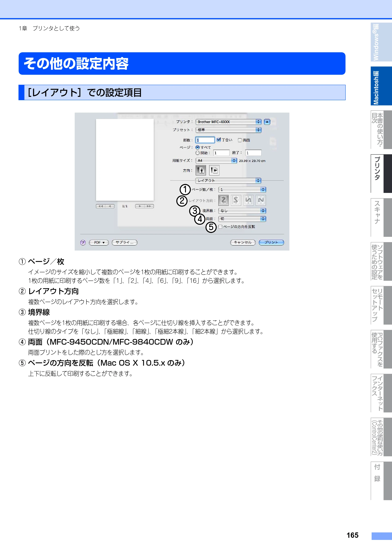
Task: Enable the 両面 checkbox next to copies
Action: coord(240,140)
